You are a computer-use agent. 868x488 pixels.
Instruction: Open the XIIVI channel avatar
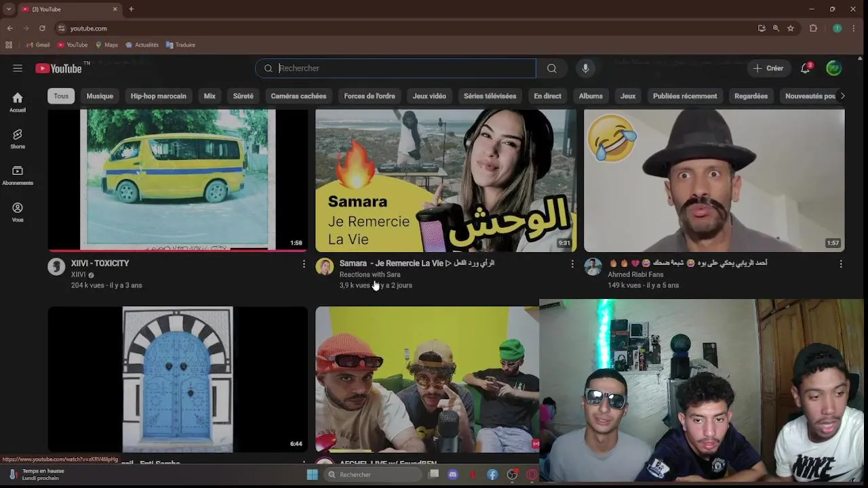click(x=56, y=266)
